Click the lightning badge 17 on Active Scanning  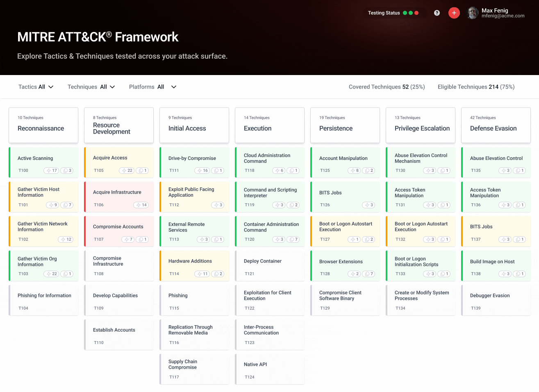click(52, 171)
